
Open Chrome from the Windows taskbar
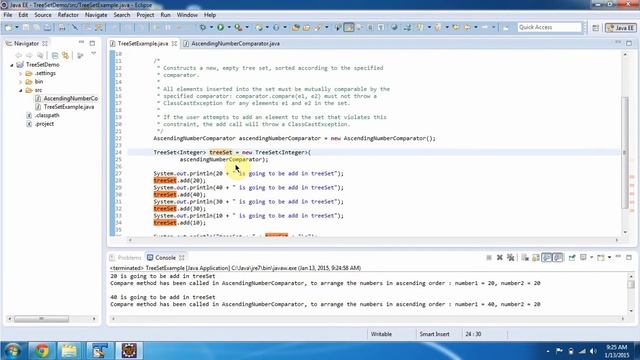(x=42, y=351)
